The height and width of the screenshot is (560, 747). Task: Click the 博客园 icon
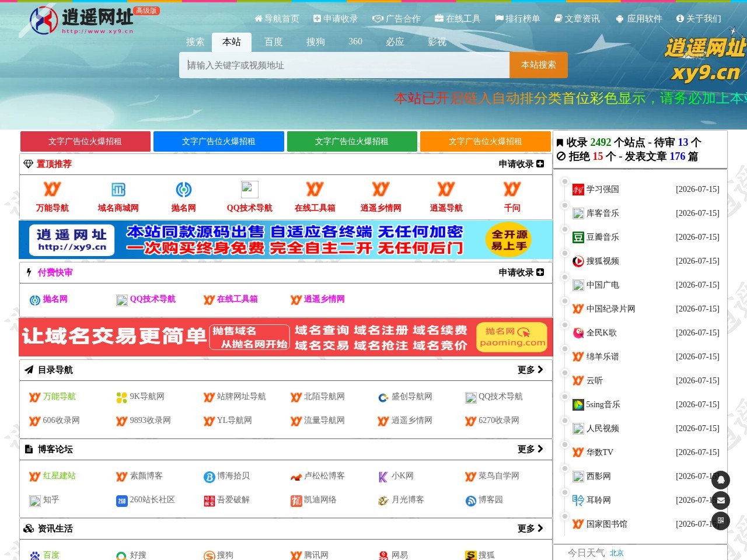pyautogui.click(x=470, y=501)
